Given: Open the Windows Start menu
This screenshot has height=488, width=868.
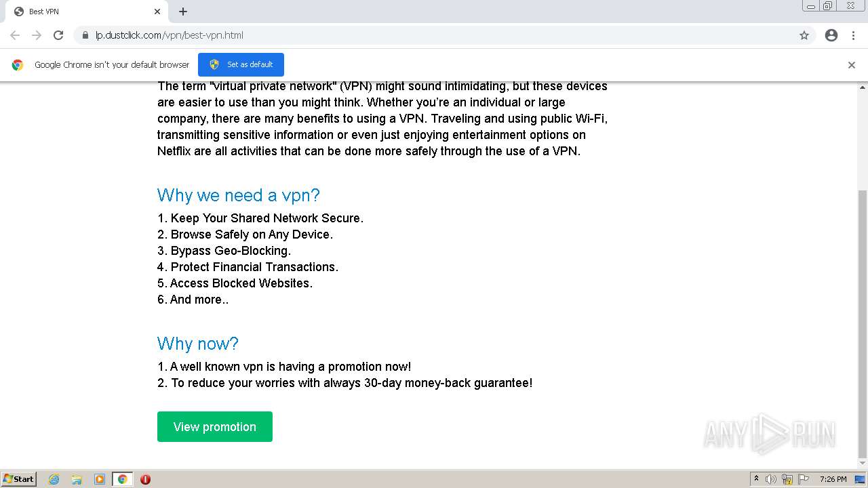Looking at the screenshot, I should point(19,479).
